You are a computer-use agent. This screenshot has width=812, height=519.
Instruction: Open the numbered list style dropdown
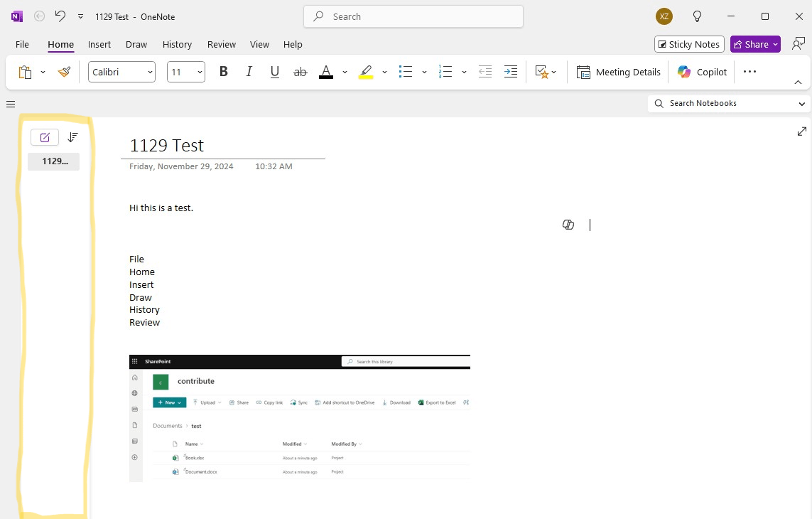tap(465, 71)
